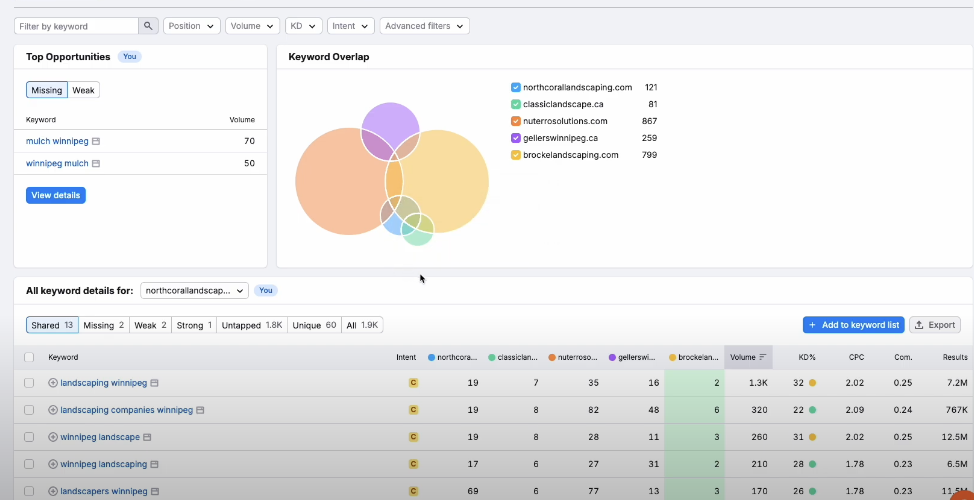Switch to the Shared 13 tab
The image size is (974, 500).
tap(52, 325)
